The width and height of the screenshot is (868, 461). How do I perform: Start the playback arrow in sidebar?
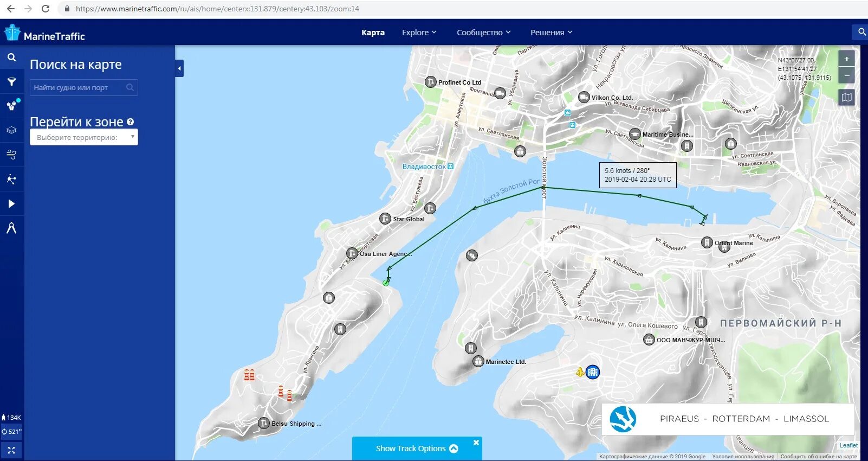[11, 203]
